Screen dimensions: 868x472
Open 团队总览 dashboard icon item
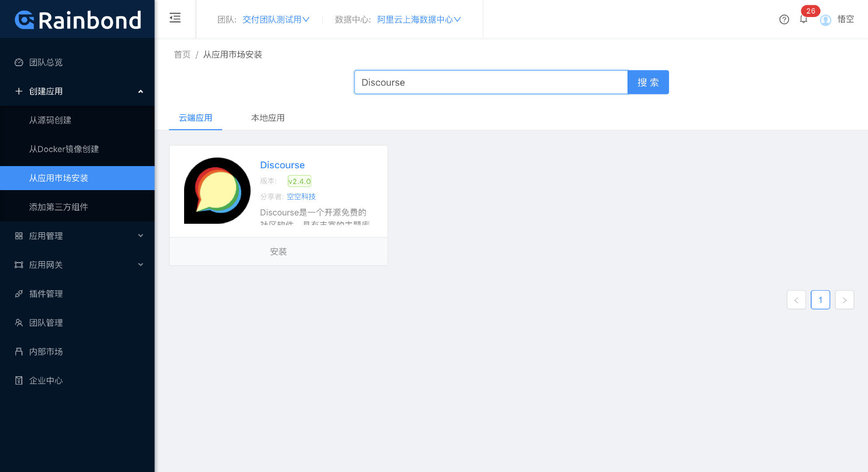point(45,62)
